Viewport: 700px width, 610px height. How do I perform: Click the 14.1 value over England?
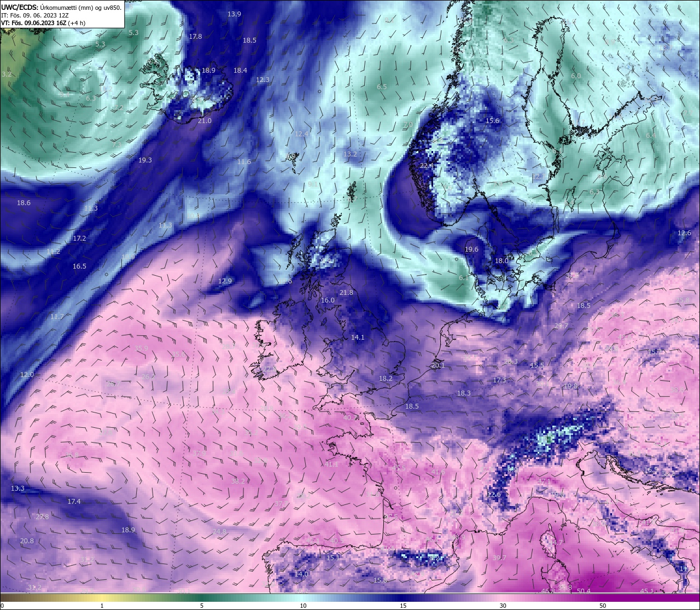click(x=358, y=338)
